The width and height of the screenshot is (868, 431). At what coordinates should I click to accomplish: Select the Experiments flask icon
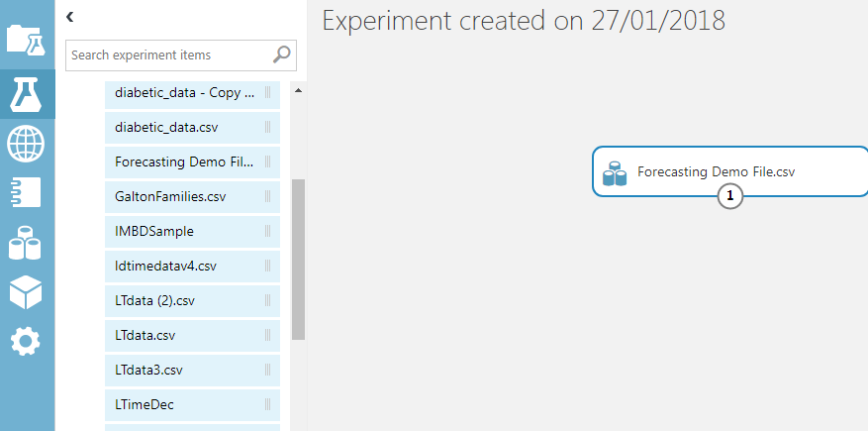coord(27,92)
